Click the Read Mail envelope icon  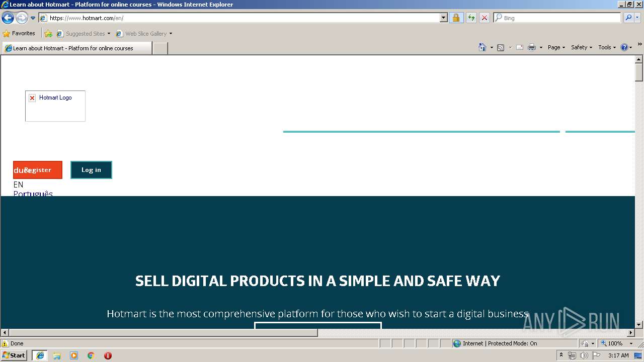(x=520, y=47)
